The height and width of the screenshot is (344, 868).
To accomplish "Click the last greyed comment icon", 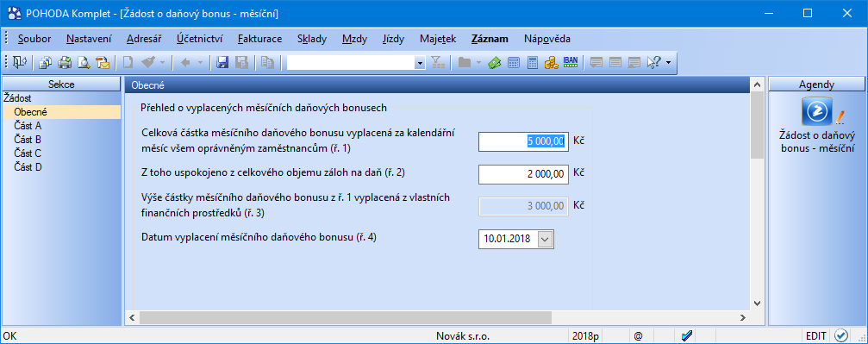I will coord(634,63).
